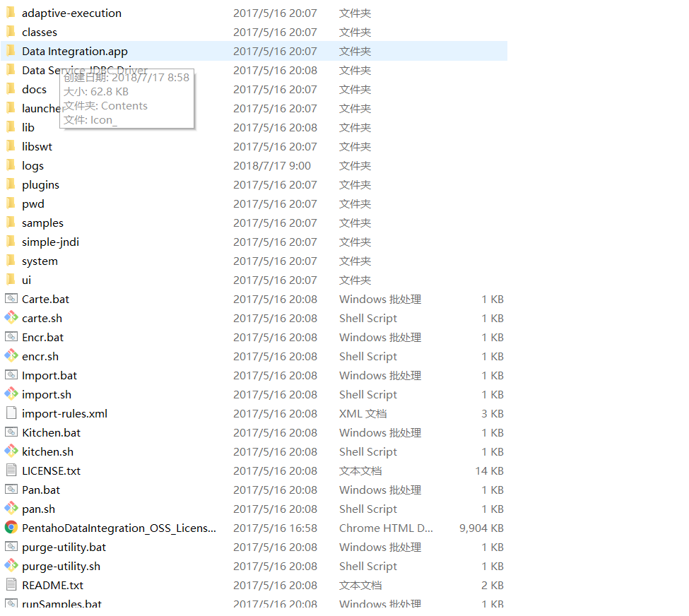The width and height of the screenshot is (689, 616).
Task: Click the 9,904 KB size value
Action: click(x=482, y=528)
